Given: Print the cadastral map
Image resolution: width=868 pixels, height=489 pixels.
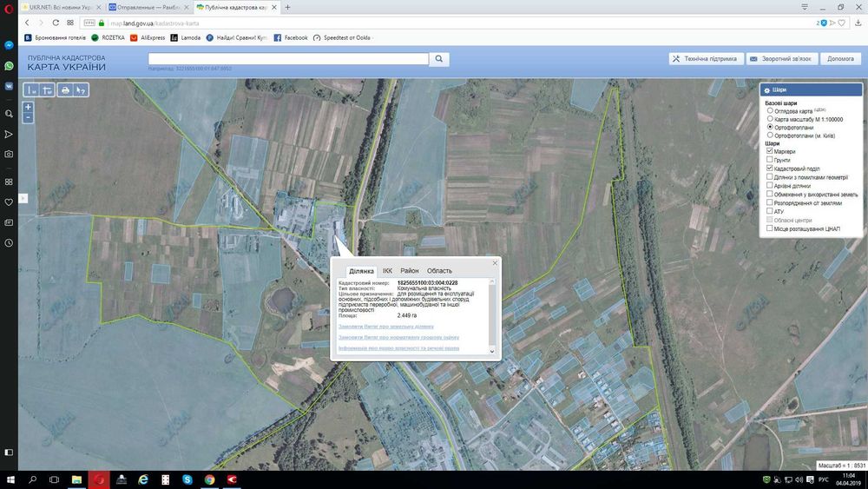Looking at the screenshot, I should pos(65,89).
